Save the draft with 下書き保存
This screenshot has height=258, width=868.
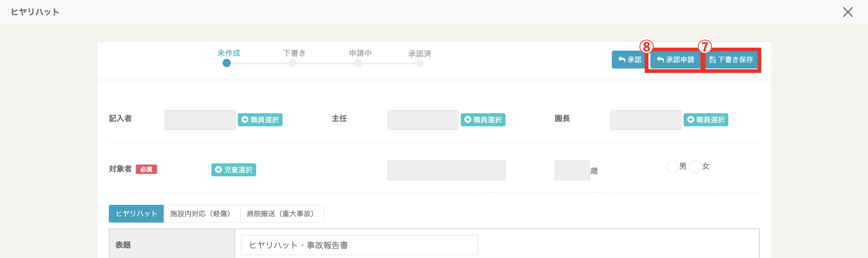pyautogui.click(x=731, y=60)
